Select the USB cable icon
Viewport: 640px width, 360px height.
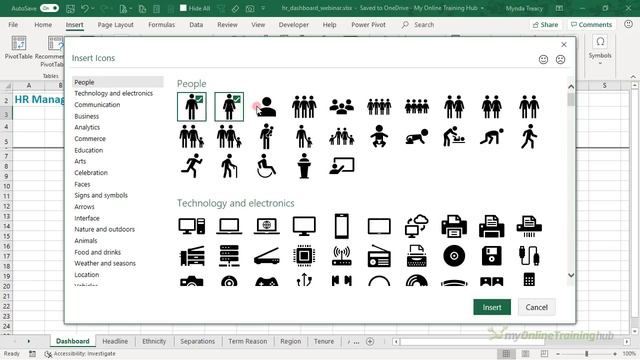pyautogui.click(x=529, y=256)
